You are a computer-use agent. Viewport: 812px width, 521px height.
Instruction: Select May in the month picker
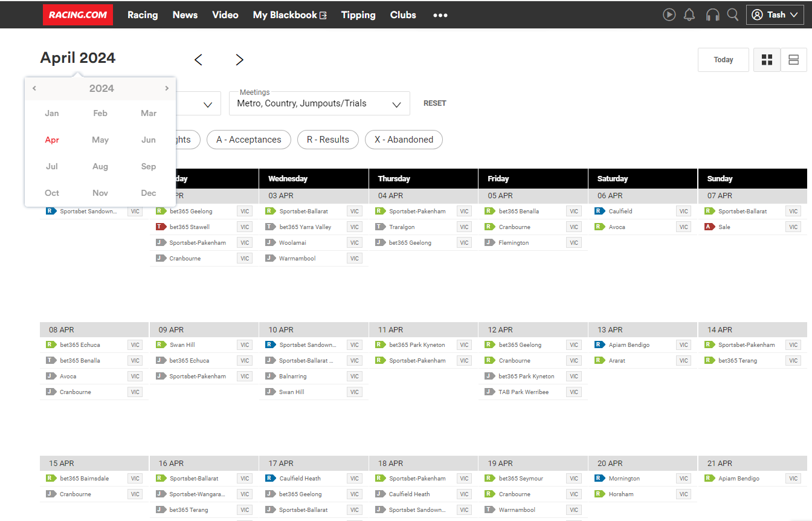pos(100,140)
